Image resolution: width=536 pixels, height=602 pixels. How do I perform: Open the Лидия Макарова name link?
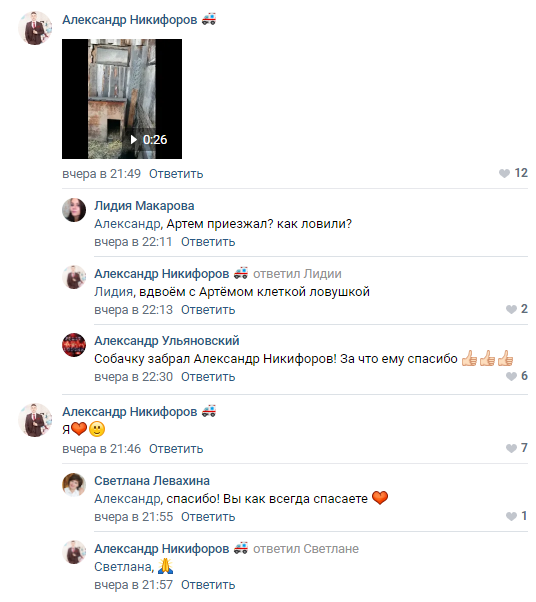click(144, 206)
